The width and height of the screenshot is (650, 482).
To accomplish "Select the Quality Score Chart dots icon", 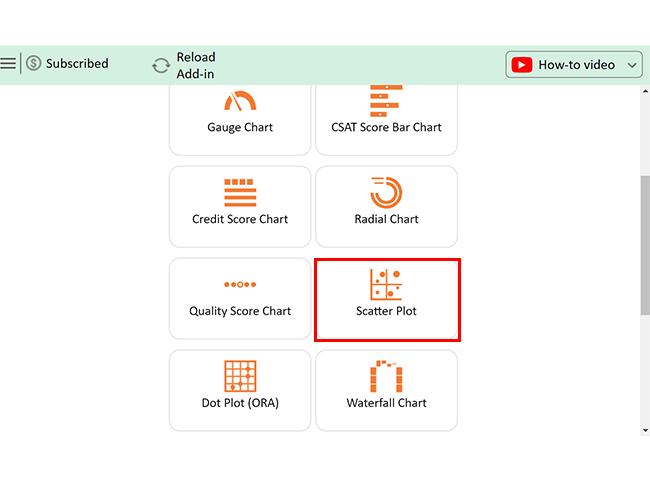I will pyautogui.click(x=240, y=284).
